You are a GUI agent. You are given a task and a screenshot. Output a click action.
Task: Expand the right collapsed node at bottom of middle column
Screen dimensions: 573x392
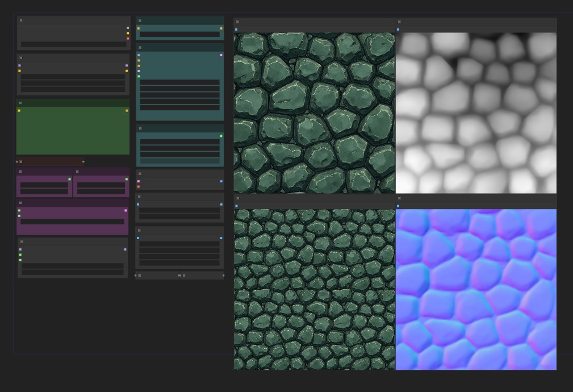(x=184, y=276)
